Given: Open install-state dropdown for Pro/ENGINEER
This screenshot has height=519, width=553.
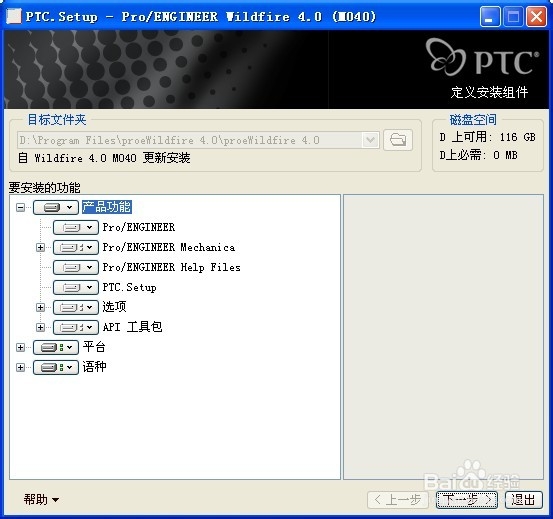Looking at the screenshot, I should click(x=76, y=227).
